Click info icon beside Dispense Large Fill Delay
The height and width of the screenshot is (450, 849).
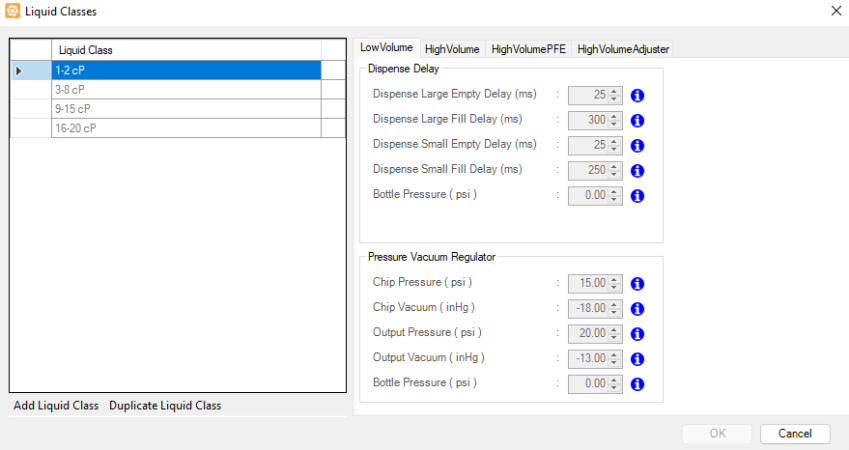click(x=637, y=121)
